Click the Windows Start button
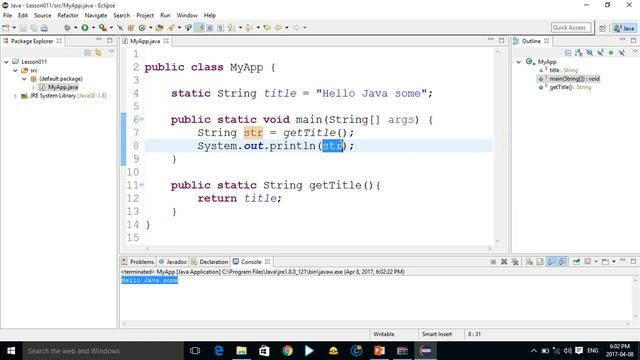The width and height of the screenshot is (640, 360). tap(11, 351)
